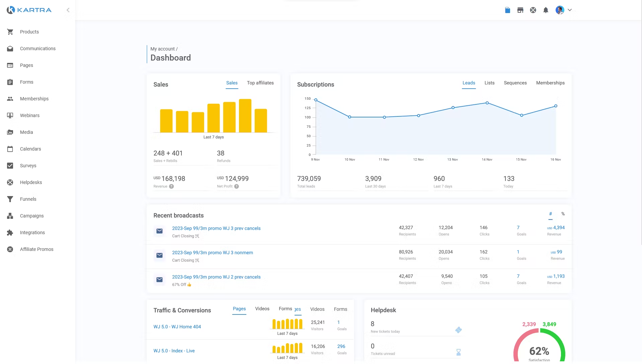Open the Campaigns icon in sidebar
The height and width of the screenshot is (364, 642).
(10, 216)
